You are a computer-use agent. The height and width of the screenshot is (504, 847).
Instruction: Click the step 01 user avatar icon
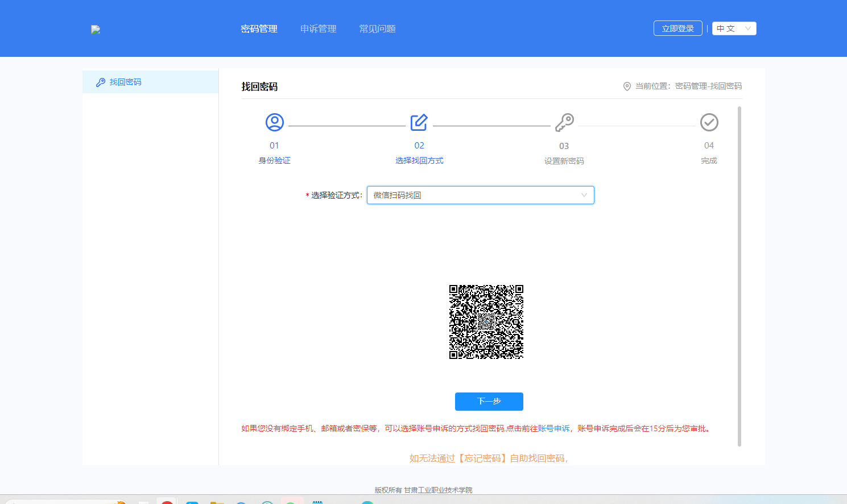(275, 122)
